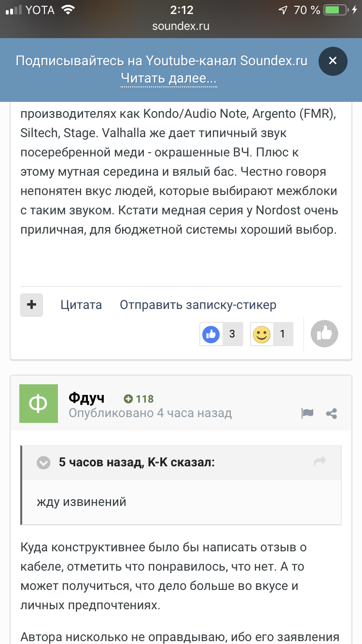Collapse the quote from К-К
This screenshot has width=362, height=644.
pyautogui.click(x=43, y=462)
